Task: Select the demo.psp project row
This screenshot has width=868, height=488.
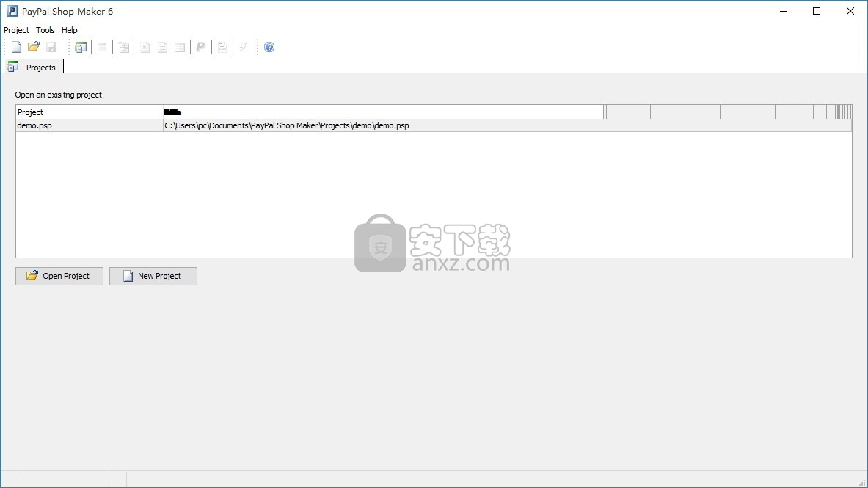Action: coord(434,125)
